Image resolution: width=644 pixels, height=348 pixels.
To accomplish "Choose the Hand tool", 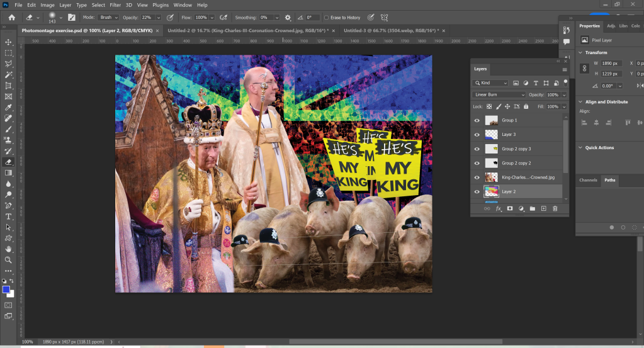I will pyautogui.click(x=9, y=249).
